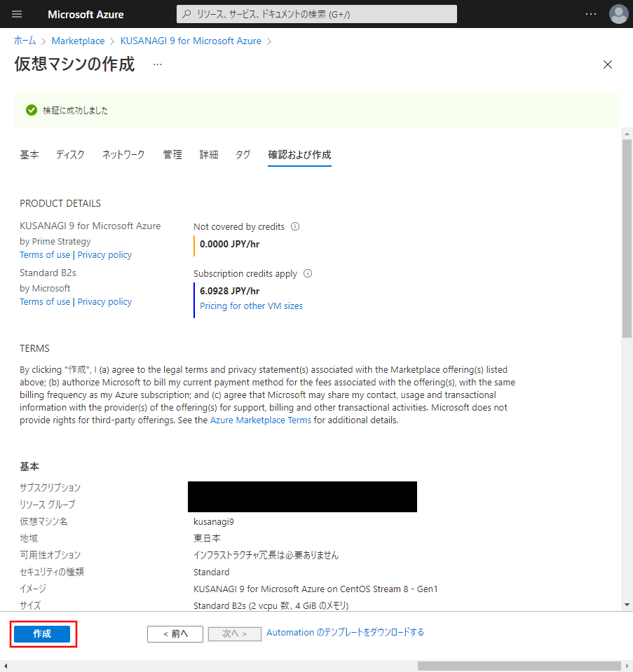Open Prime Strategy Privacy policy
This screenshot has width=633, height=672.
(104, 254)
